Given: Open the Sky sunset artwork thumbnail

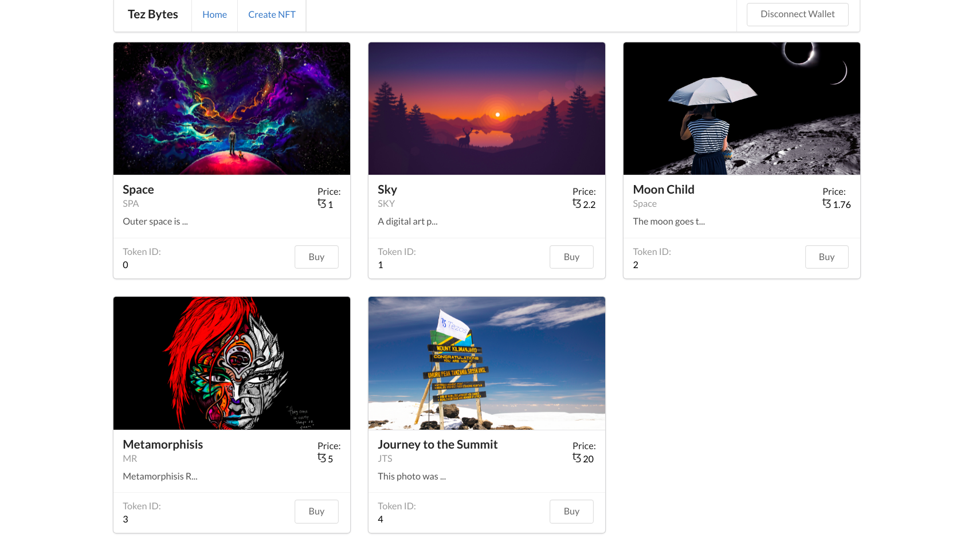Looking at the screenshot, I should coord(487,108).
